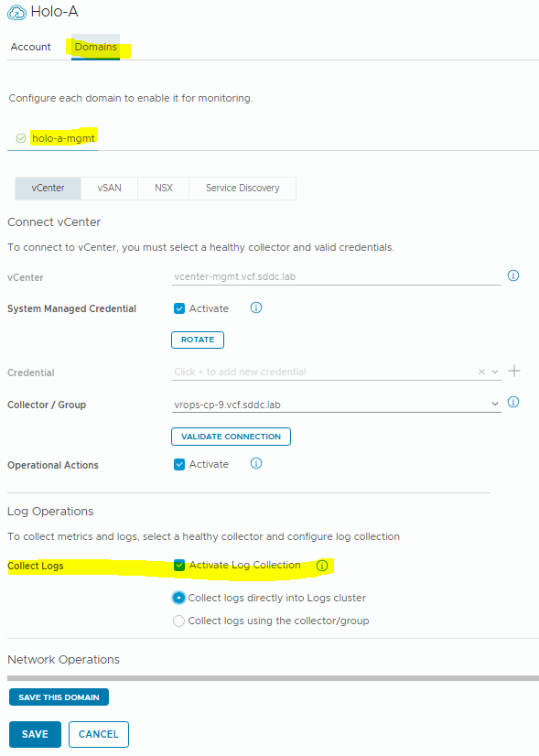This screenshot has width=539, height=756.
Task: Switch to the Account tab
Action: point(30,47)
